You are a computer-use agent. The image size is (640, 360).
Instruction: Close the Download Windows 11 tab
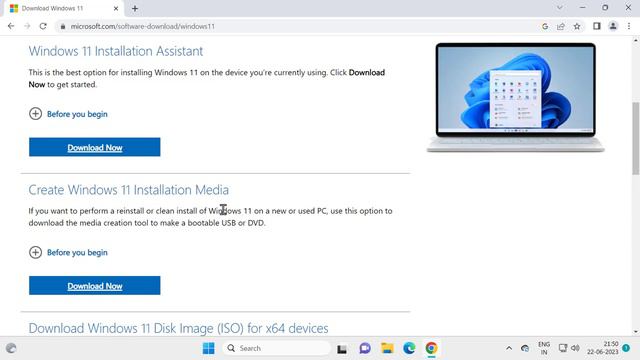tap(116, 8)
